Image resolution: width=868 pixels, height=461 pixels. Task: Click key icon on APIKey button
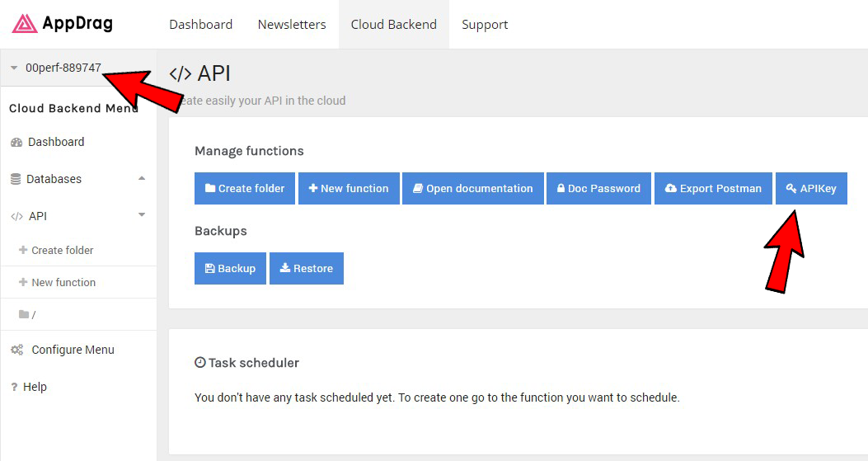click(791, 188)
